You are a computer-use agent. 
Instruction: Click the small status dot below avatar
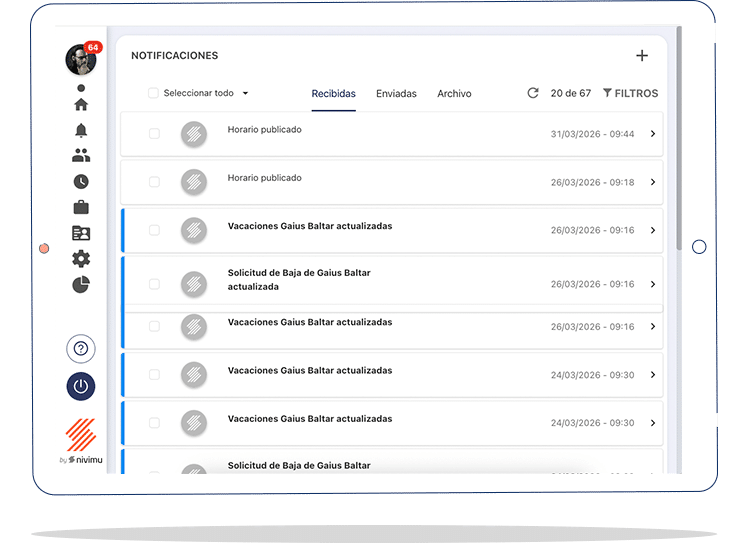[x=81, y=88]
